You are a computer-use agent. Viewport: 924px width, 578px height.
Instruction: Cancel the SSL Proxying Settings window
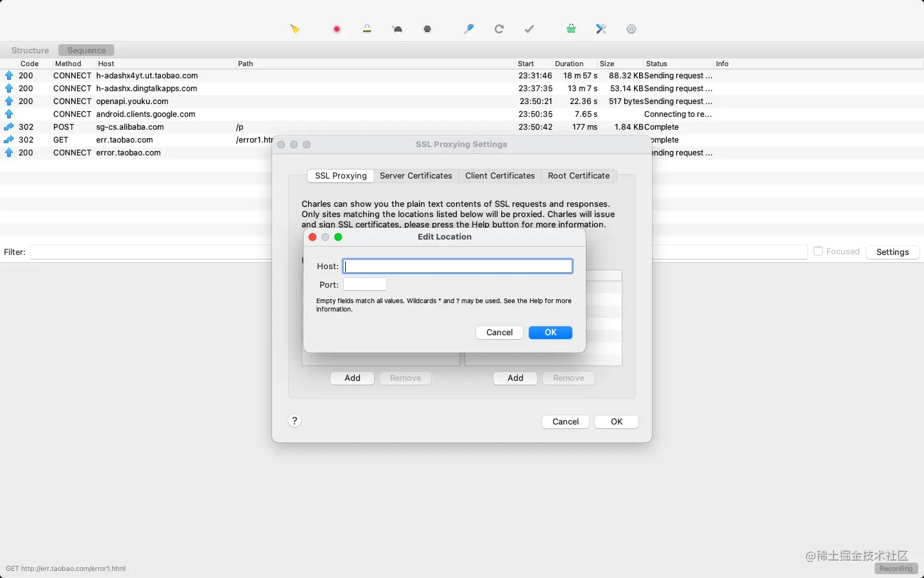565,422
